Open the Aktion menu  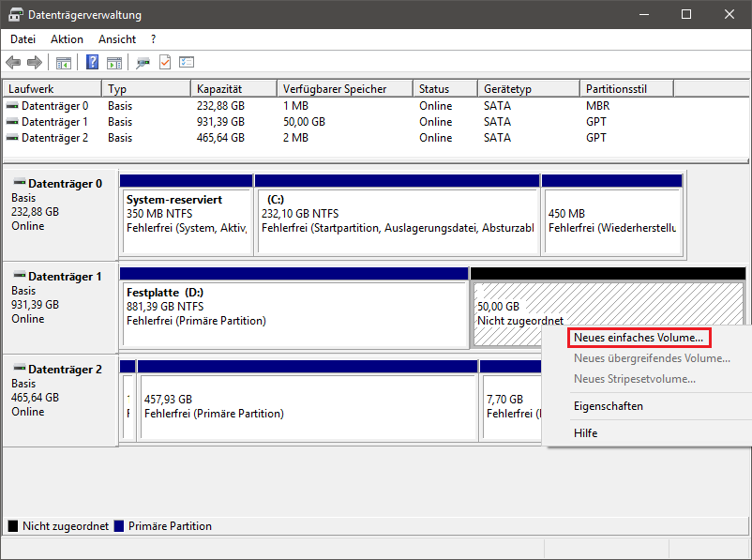[67, 39]
